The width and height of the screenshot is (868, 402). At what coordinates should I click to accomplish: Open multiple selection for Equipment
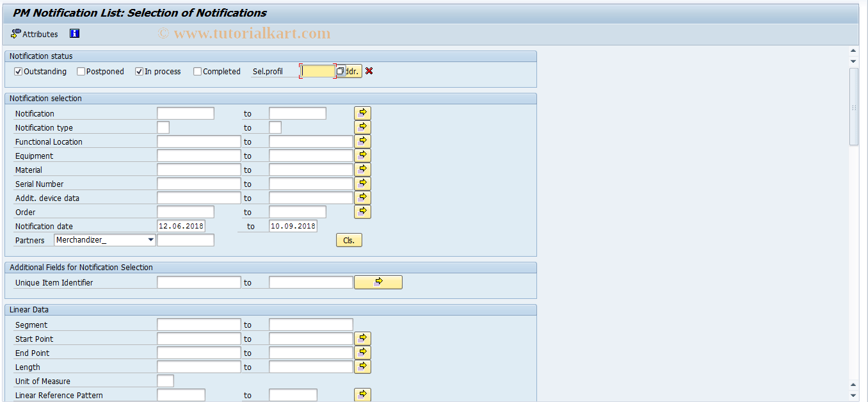362,155
